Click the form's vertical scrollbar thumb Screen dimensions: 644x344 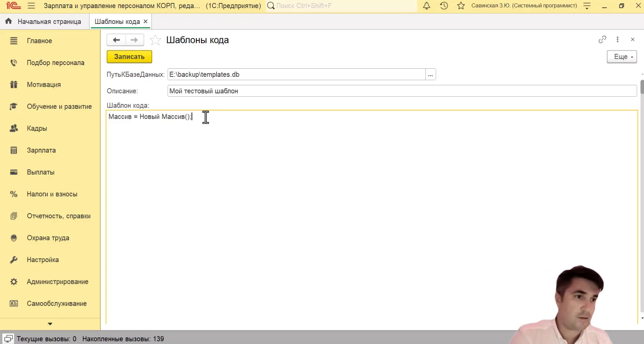(x=642, y=87)
